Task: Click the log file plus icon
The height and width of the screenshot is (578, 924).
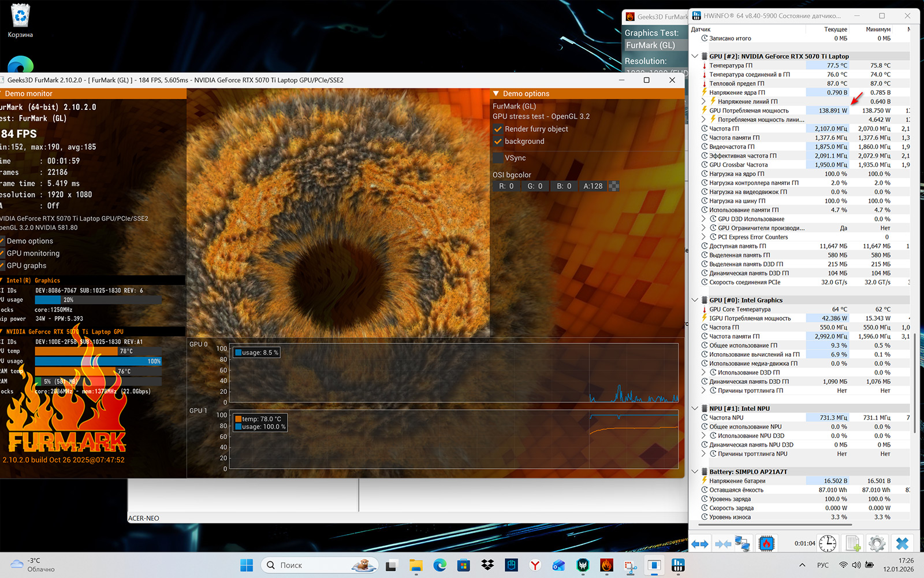Action: coord(853,544)
